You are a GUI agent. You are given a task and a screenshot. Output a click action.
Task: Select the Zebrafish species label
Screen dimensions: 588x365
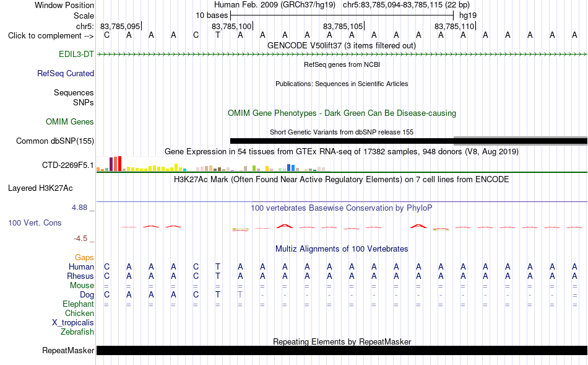77,332
